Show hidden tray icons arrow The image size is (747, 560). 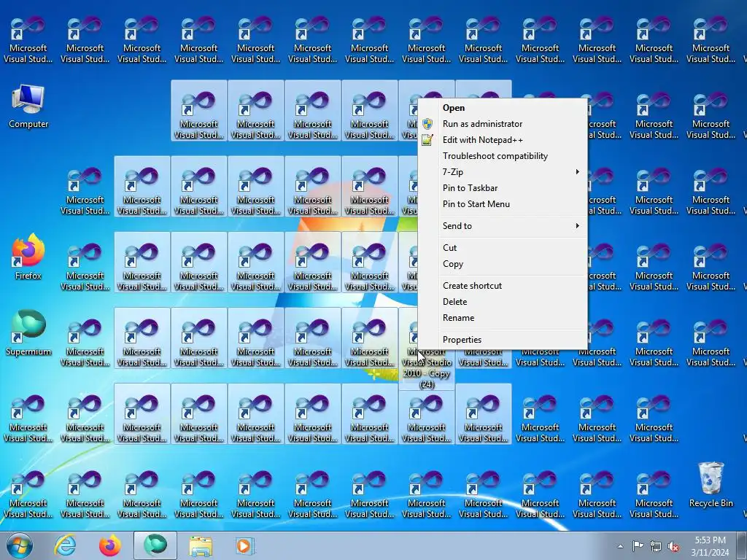(x=620, y=546)
